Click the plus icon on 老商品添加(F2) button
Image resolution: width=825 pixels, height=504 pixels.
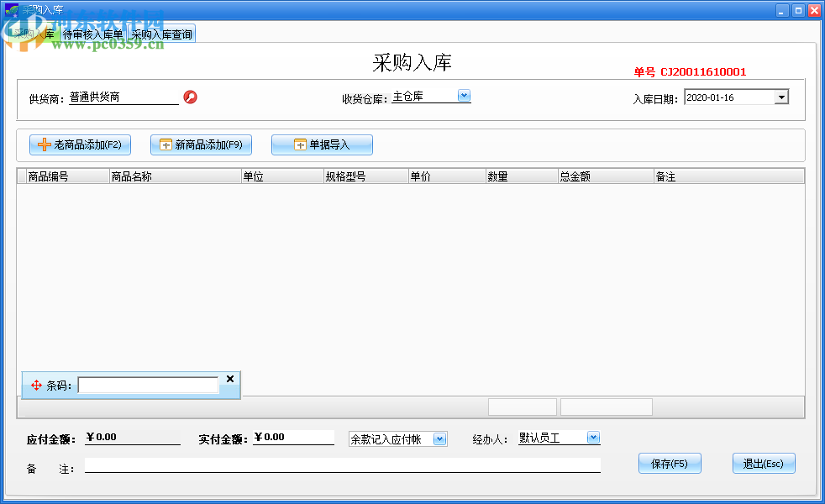click(44, 144)
